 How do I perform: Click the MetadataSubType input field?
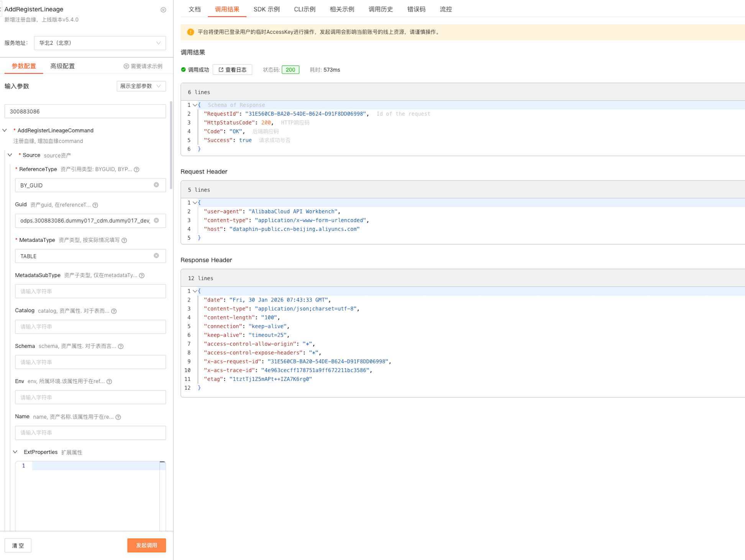click(90, 291)
